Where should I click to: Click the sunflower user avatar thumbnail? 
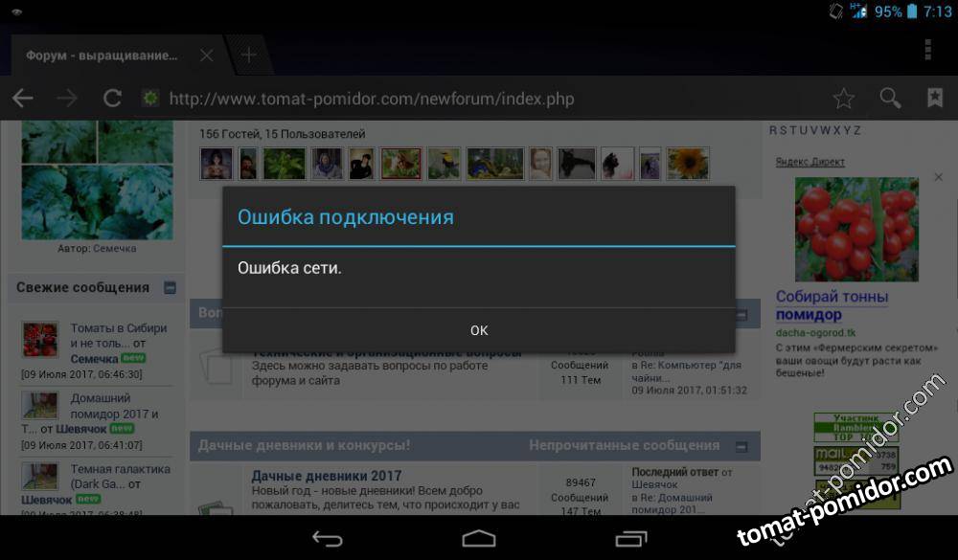pyautogui.click(x=687, y=164)
